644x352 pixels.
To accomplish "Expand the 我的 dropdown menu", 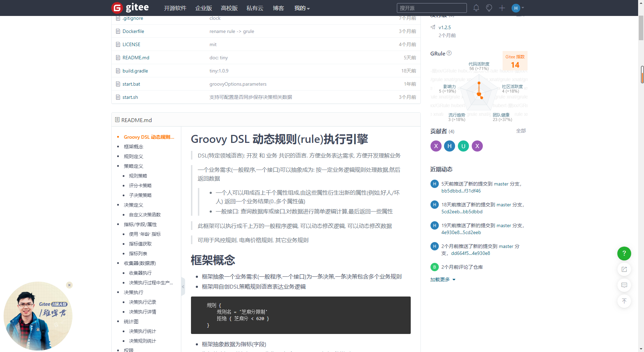I will [302, 8].
